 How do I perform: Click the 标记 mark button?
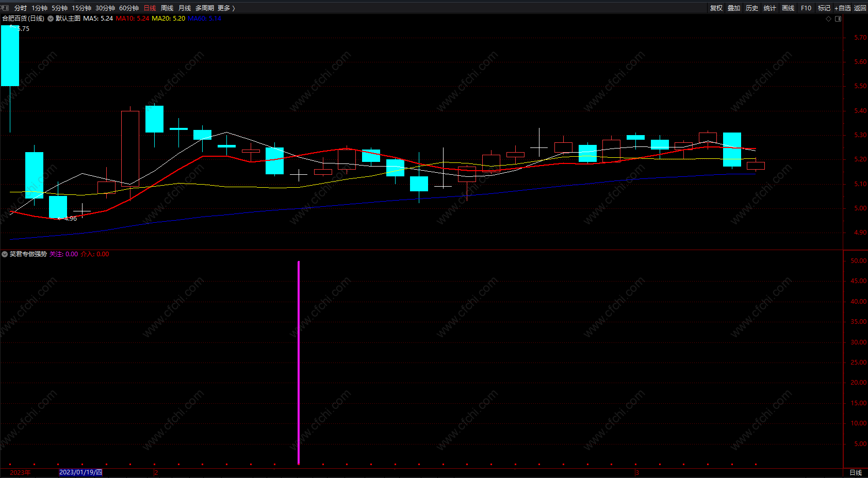[824, 8]
